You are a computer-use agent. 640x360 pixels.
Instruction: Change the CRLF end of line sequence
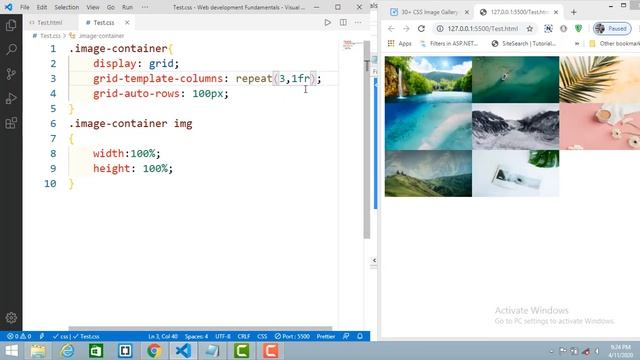[x=244, y=336]
